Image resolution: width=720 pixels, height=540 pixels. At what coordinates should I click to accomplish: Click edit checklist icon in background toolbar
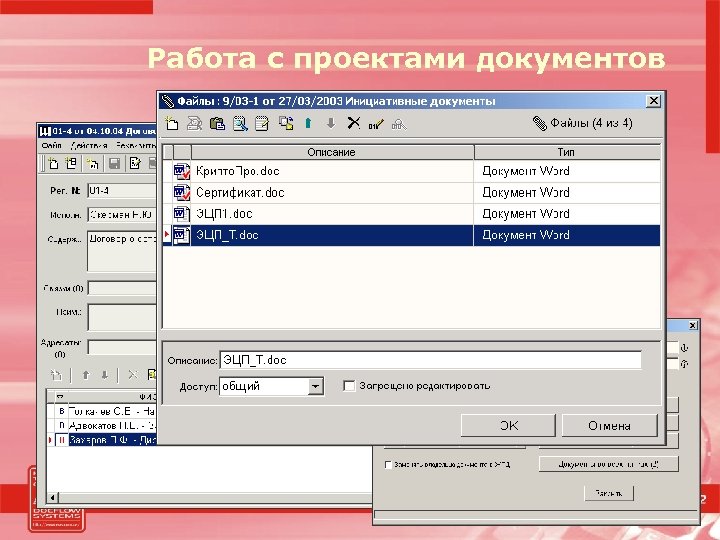pyautogui.click(x=135, y=163)
